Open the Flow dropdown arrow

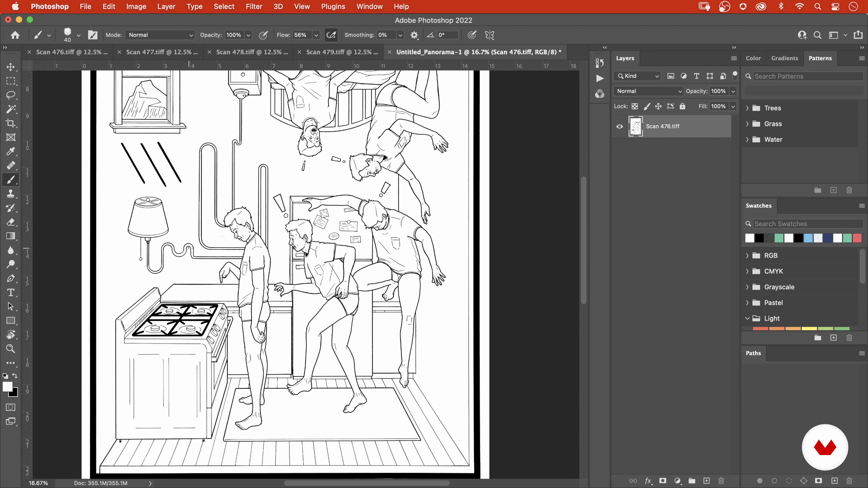[x=316, y=35]
